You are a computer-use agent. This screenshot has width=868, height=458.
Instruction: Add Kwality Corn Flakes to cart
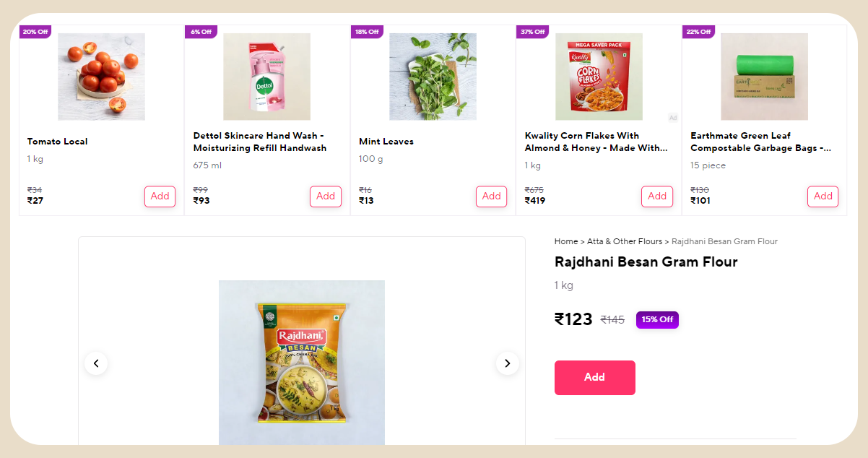[657, 196]
